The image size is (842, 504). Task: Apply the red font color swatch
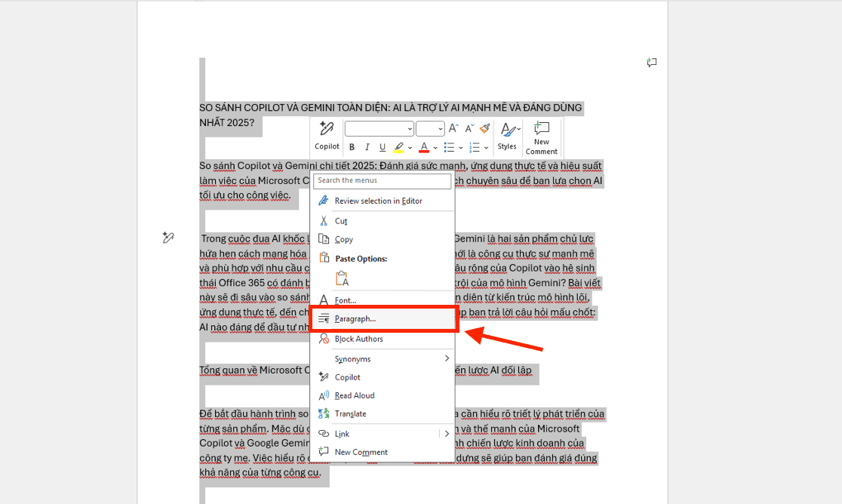pos(424,146)
